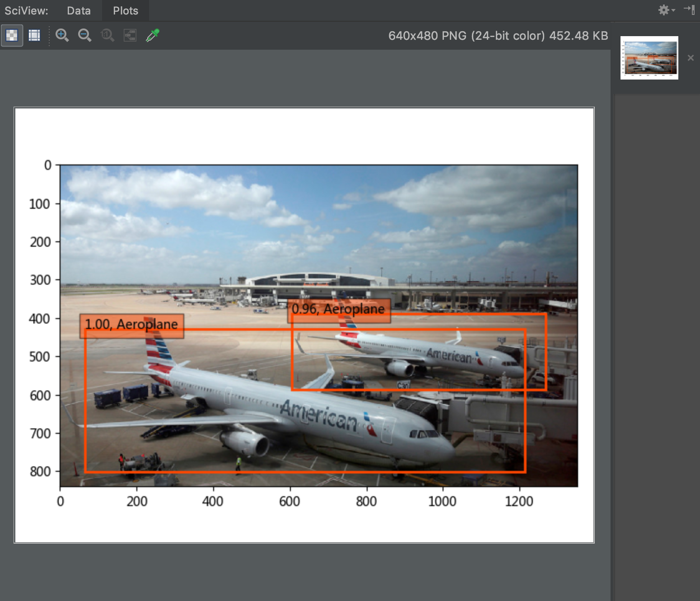
Task: Click the 640x480 PNG image info text
Action: (498, 36)
